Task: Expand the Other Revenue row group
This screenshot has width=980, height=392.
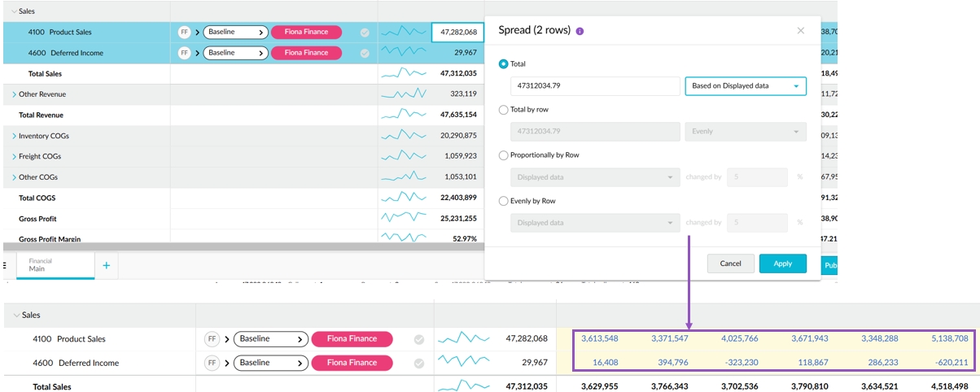Action: pos(14,94)
